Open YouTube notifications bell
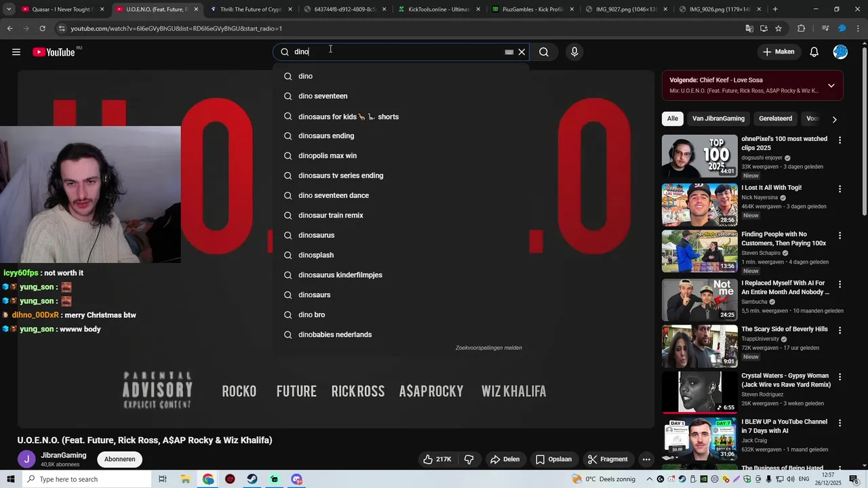868x488 pixels. tap(814, 52)
